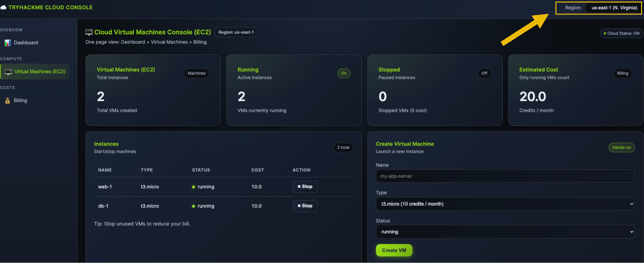Image resolution: width=644 pixels, height=263 pixels.
Task: Click the Name input field
Action: pyautogui.click(x=505, y=176)
